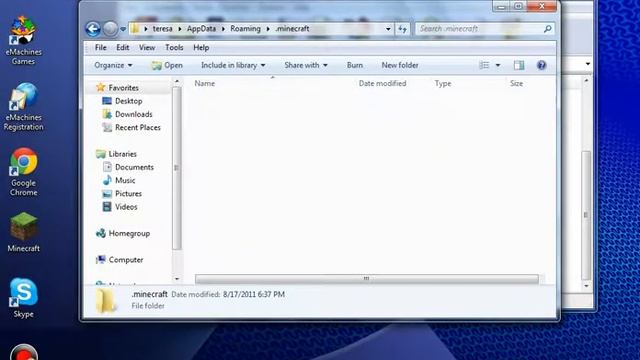Open the Share with dropdown
The height and width of the screenshot is (360, 640).
click(x=306, y=65)
